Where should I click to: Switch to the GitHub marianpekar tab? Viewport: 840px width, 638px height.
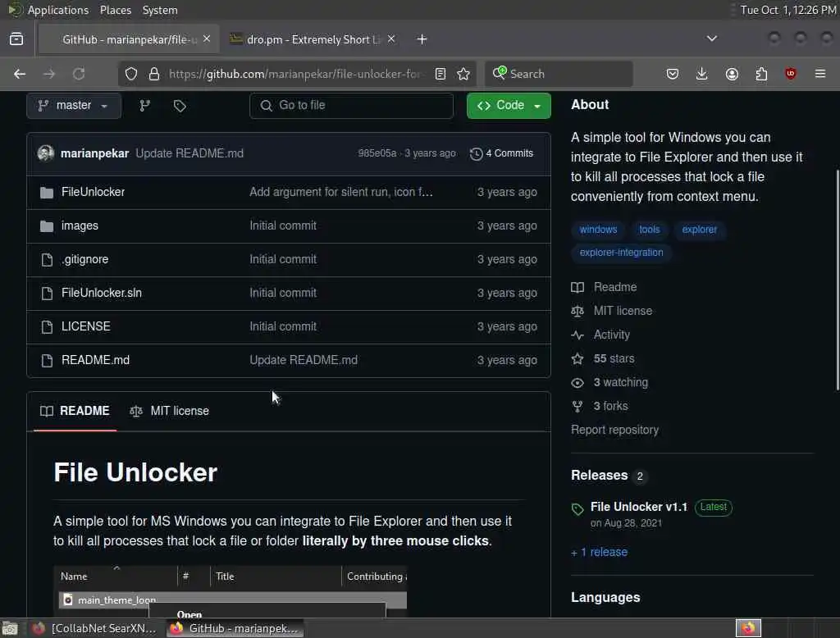point(129,39)
